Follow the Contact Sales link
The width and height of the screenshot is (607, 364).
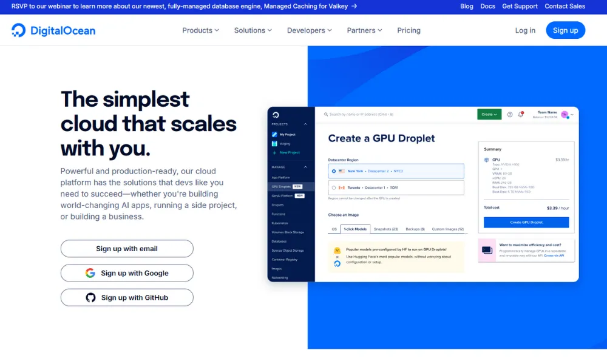pyautogui.click(x=565, y=6)
